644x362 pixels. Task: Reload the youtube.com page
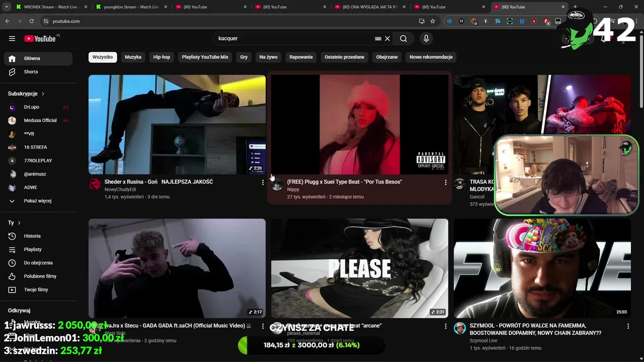(31, 21)
